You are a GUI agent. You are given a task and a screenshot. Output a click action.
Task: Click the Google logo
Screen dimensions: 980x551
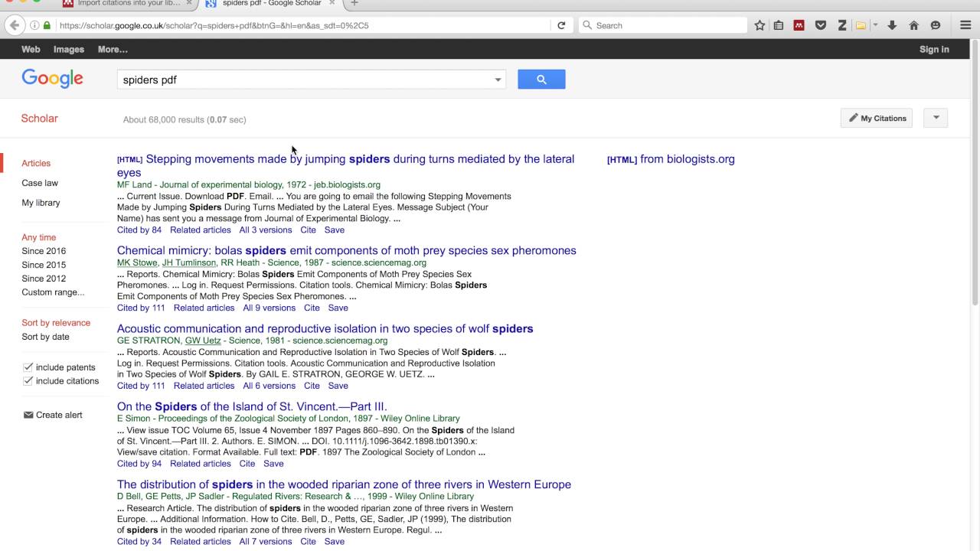tap(52, 79)
